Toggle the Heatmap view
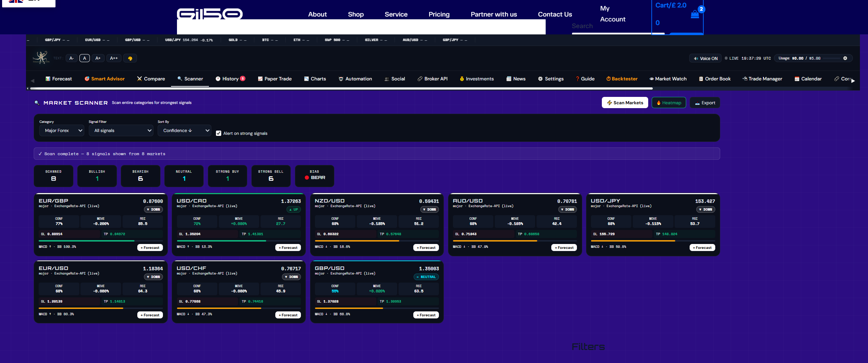Viewport: 868px width, 363px height. click(669, 103)
